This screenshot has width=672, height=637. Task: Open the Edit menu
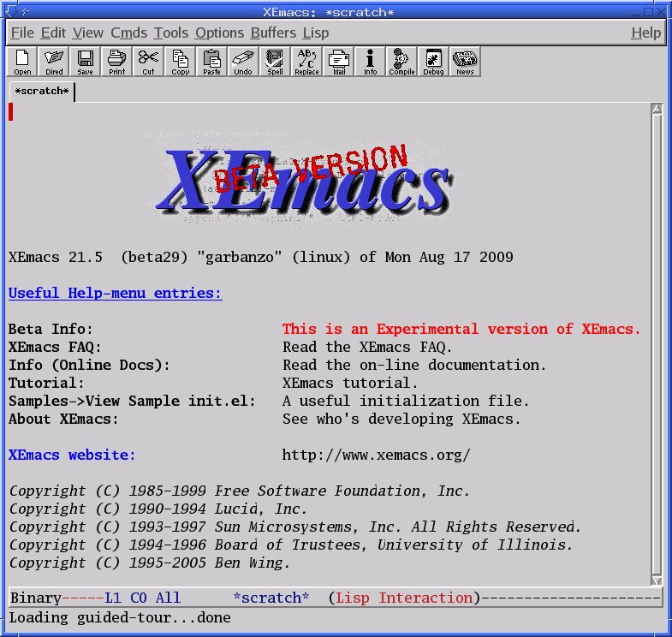pos(53,33)
